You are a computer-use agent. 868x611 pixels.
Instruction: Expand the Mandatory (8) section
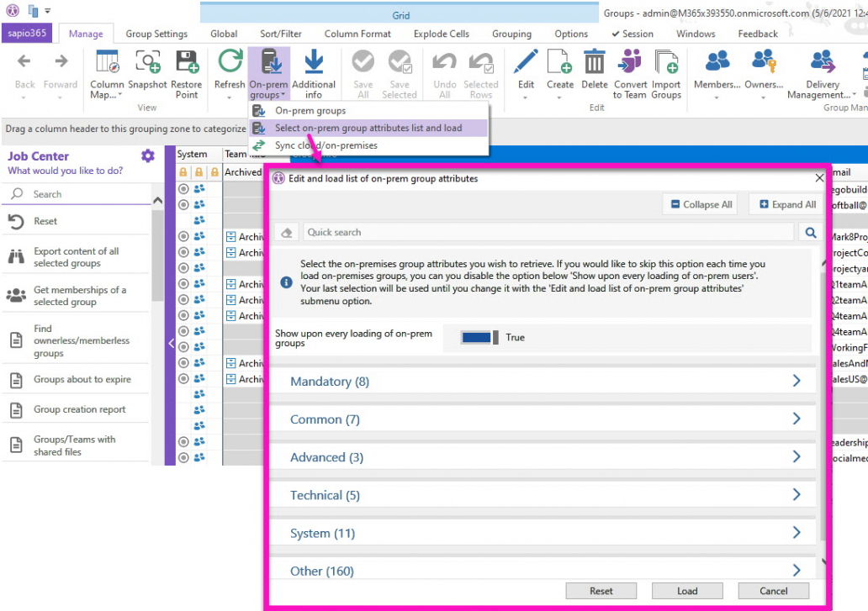click(542, 381)
